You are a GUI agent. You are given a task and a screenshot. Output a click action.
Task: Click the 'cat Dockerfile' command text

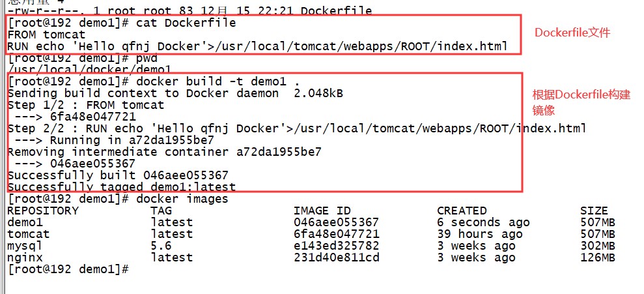click(x=186, y=23)
